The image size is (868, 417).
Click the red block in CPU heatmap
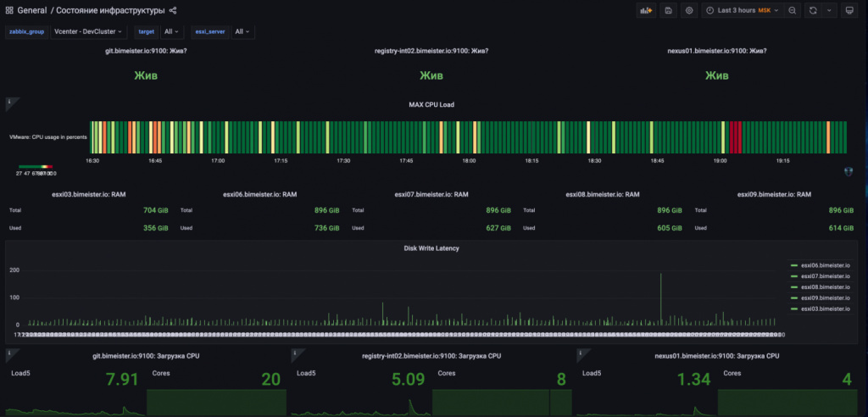point(735,137)
